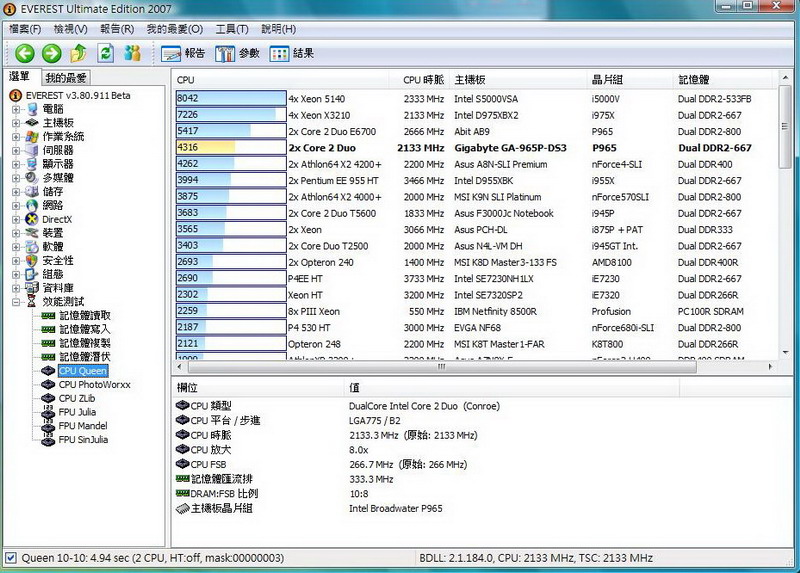Expand the DirectX tree node
The height and width of the screenshot is (573, 800).
pos(16,219)
